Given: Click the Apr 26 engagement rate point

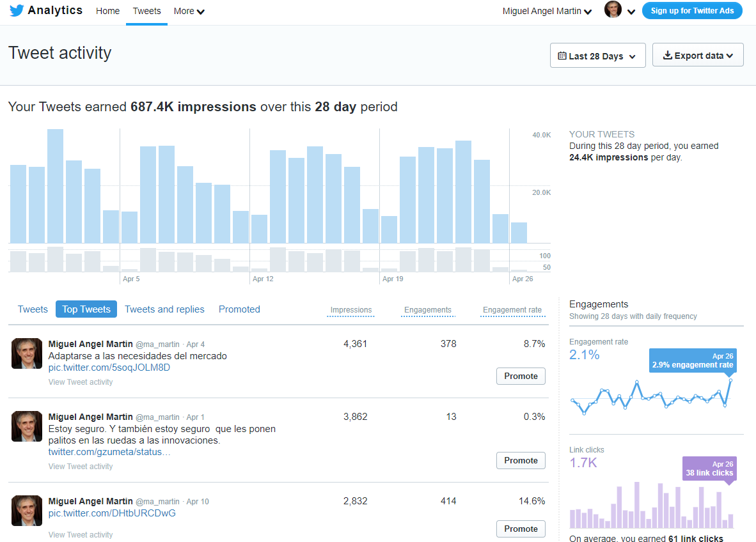Looking at the screenshot, I should pyautogui.click(x=730, y=380).
